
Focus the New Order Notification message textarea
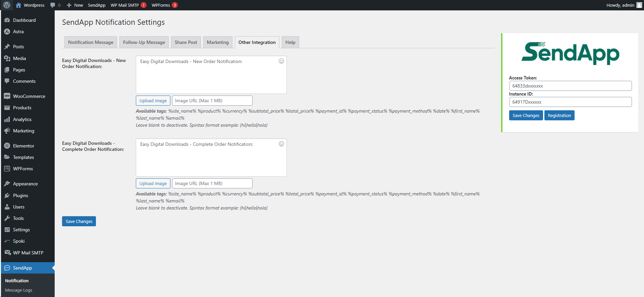coord(211,75)
